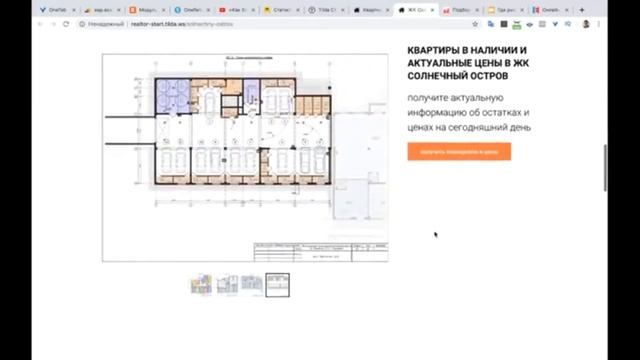Screen dimensions: 640x360
Task: Switch to the Где рис tab
Action: point(506,10)
